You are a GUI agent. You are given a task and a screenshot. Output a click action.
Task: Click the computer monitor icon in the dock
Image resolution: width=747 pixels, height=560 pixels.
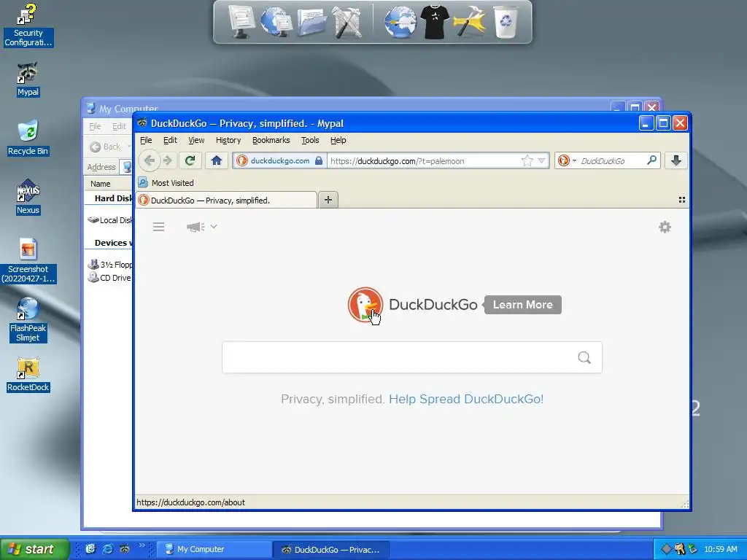point(242,21)
